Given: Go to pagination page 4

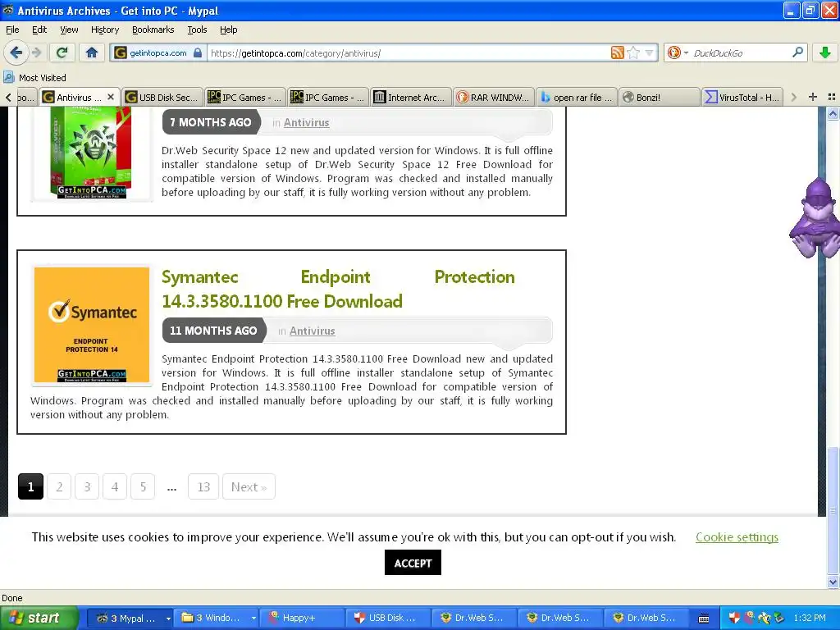Looking at the screenshot, I should coord(115,486).
